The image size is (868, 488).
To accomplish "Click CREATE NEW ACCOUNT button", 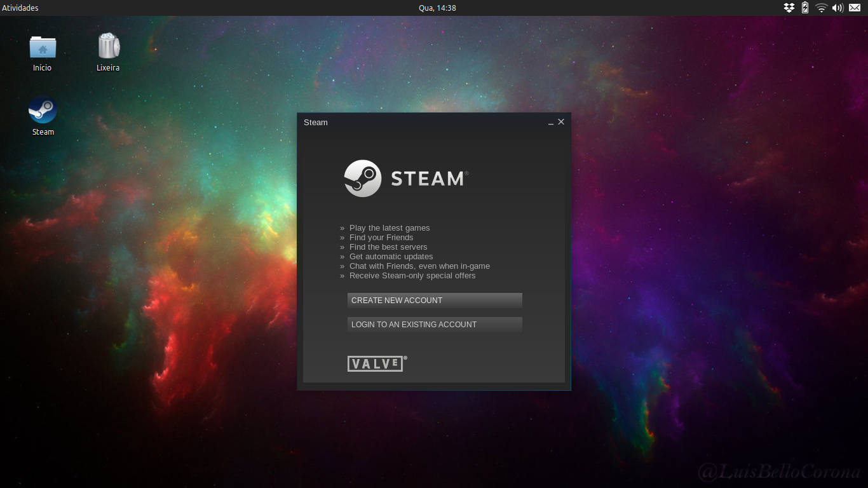I will 435,301.
